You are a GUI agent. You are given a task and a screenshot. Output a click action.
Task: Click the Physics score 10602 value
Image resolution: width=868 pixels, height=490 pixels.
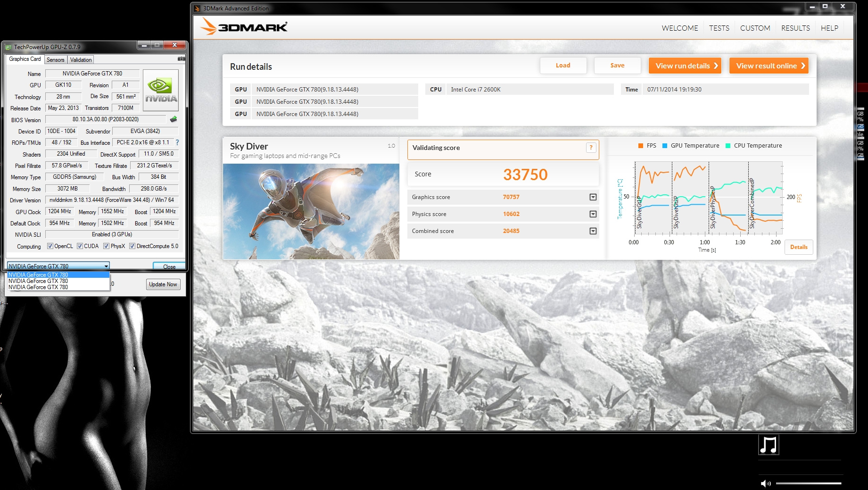[511, 214]
